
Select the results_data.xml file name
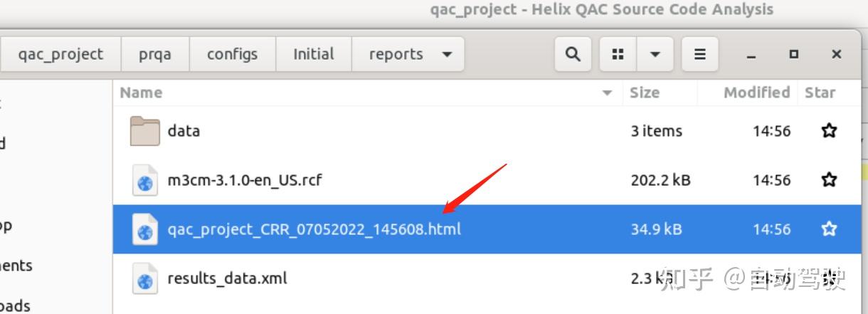tap(227, 278)
